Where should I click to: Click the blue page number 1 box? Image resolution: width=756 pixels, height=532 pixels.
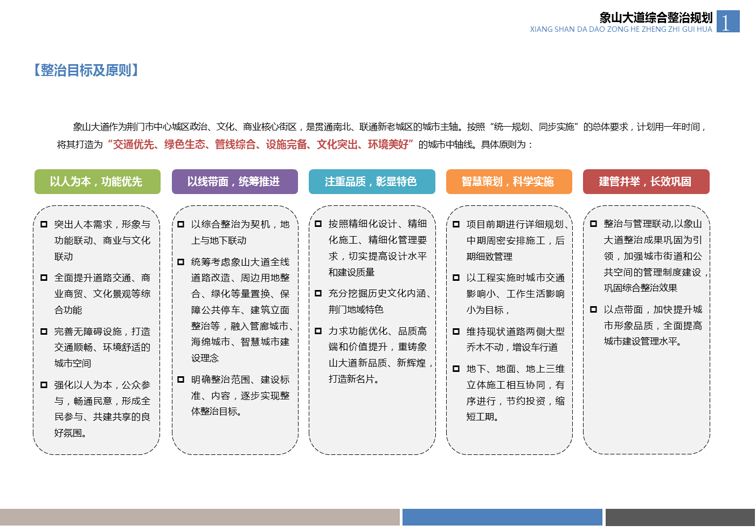[x=728, y=22]
